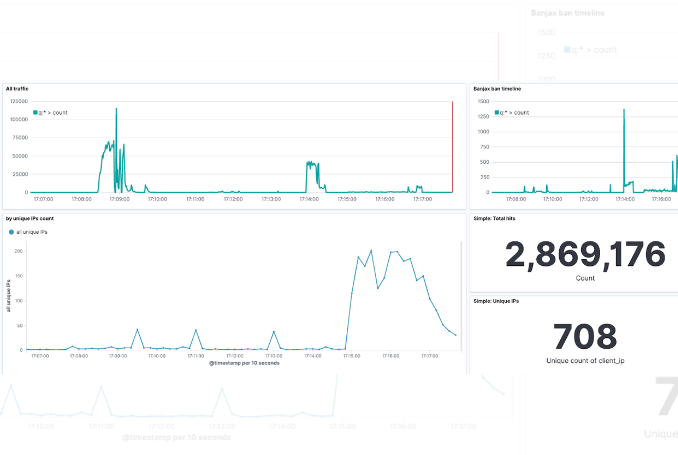Click the teal legend square in All traffic

[35, 113]
